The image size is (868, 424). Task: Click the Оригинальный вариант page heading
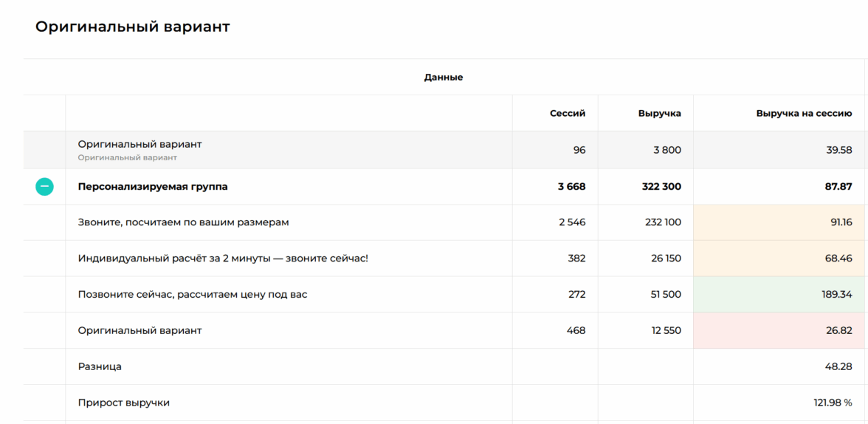pos(133,27)
